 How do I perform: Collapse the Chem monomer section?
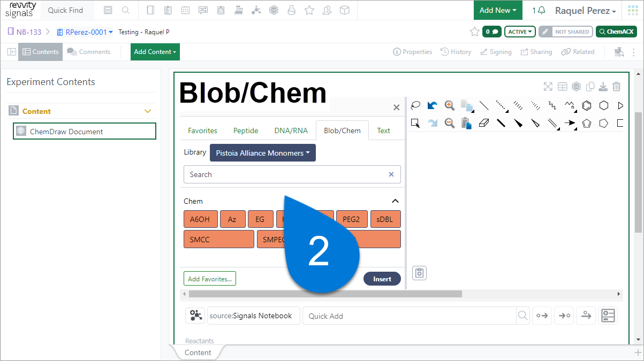click(395, 201)
